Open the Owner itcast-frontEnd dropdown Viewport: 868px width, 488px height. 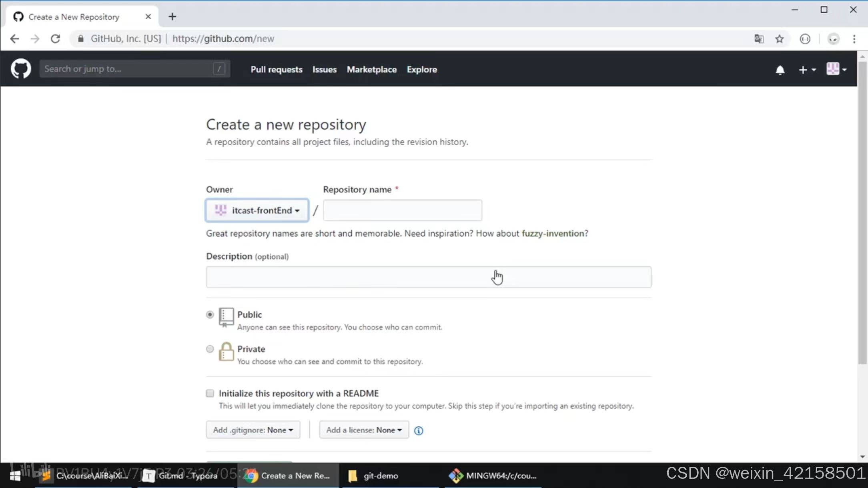[x=257, y=210]
